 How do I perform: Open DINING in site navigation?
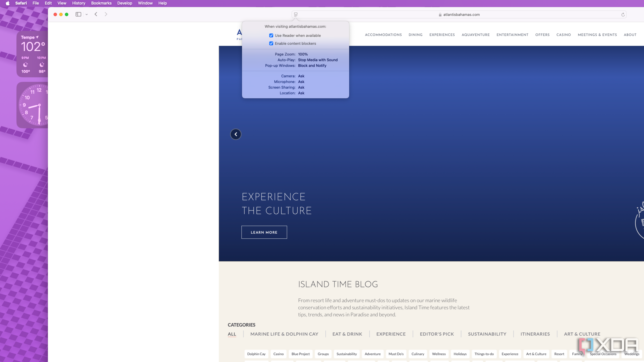[x=415, y=35]
